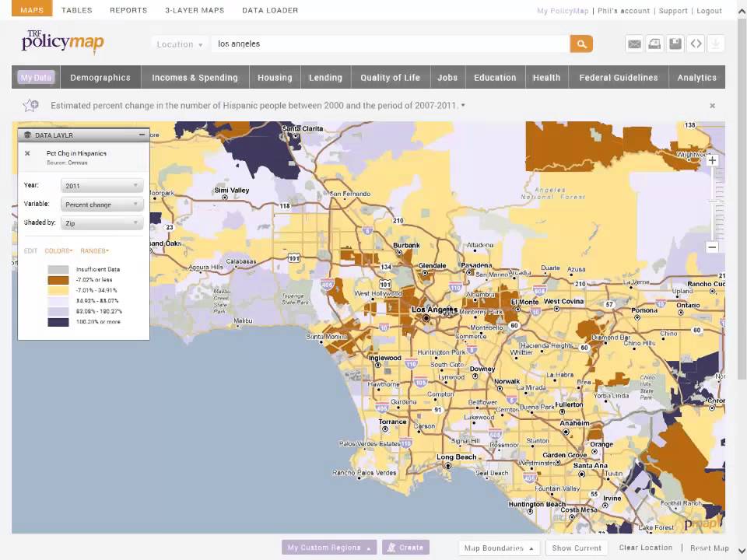Open the My Custom Regions menu
The height and width of the screenshot is (560, 747).
[x=328, y=548]
